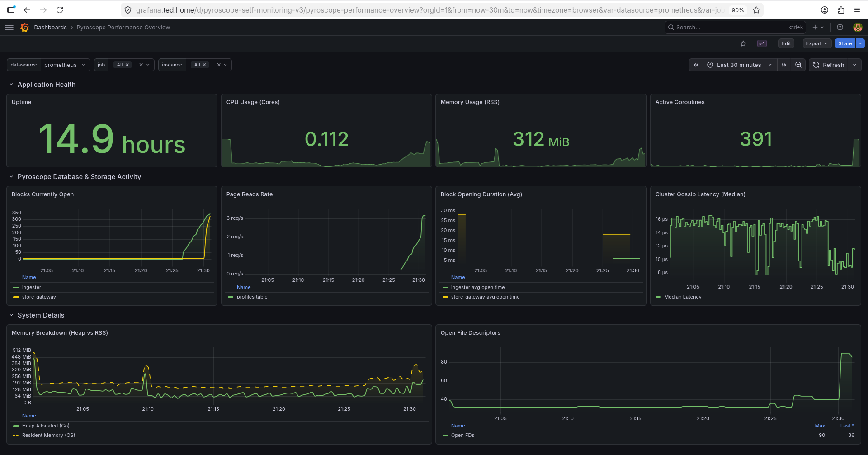Click the Edit dashboard button
Viewport: 868px width, 455px height.
786,44
